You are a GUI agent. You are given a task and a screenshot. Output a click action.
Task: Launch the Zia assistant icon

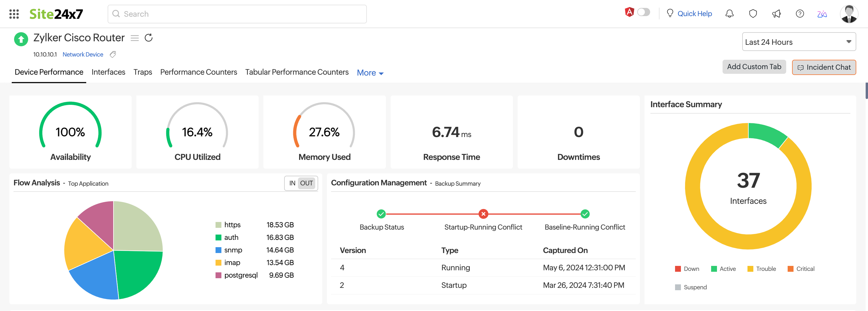click(822, 14)
